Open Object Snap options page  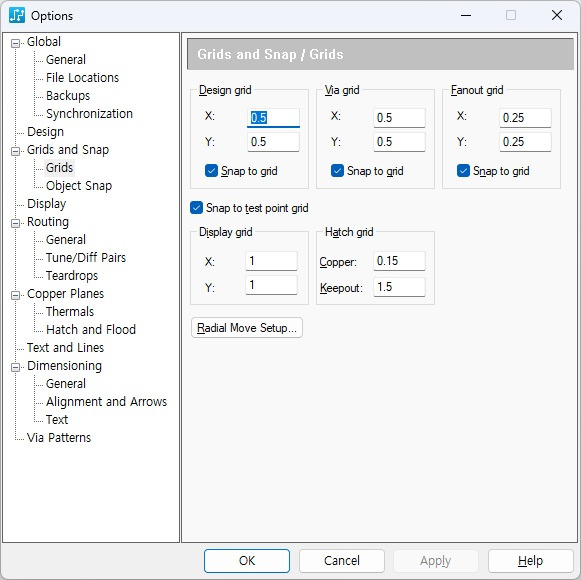pyautogui.click(x=79, y=186)
